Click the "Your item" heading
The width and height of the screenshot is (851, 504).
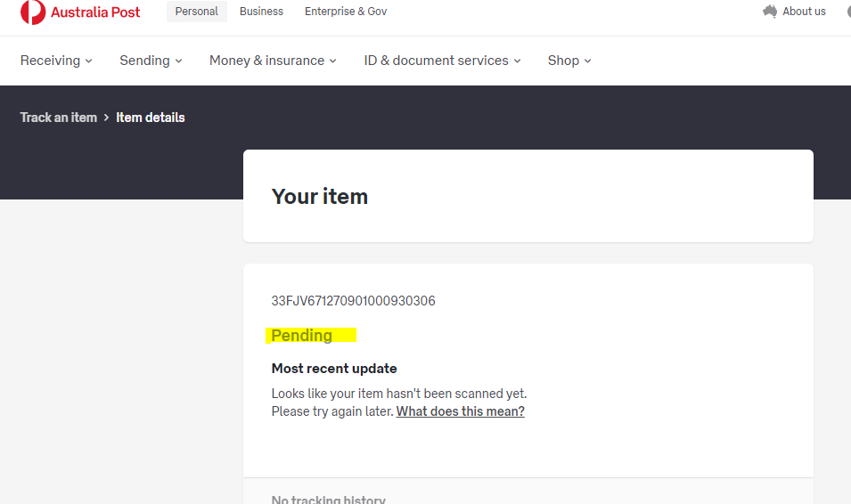coord(320,197)
